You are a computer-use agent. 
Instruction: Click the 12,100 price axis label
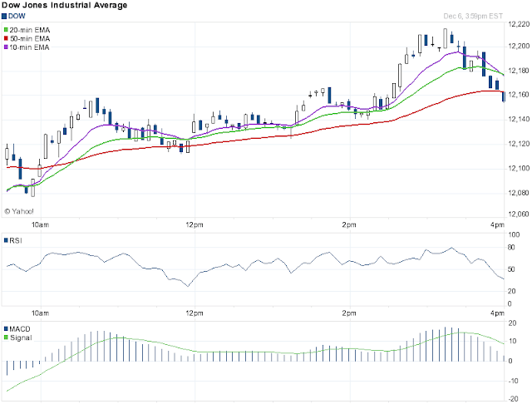(519, 168)
